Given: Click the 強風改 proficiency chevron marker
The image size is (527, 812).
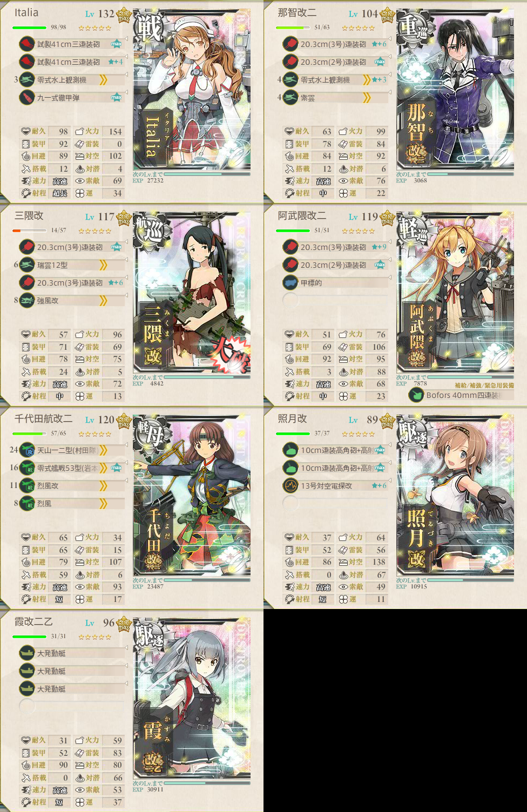Looking at the screenshot, I should coord(103,301).
